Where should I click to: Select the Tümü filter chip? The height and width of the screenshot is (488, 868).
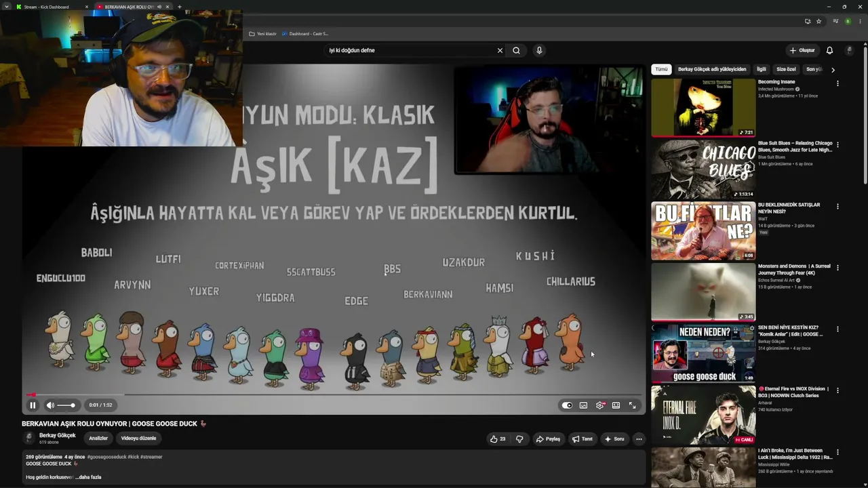661,69
